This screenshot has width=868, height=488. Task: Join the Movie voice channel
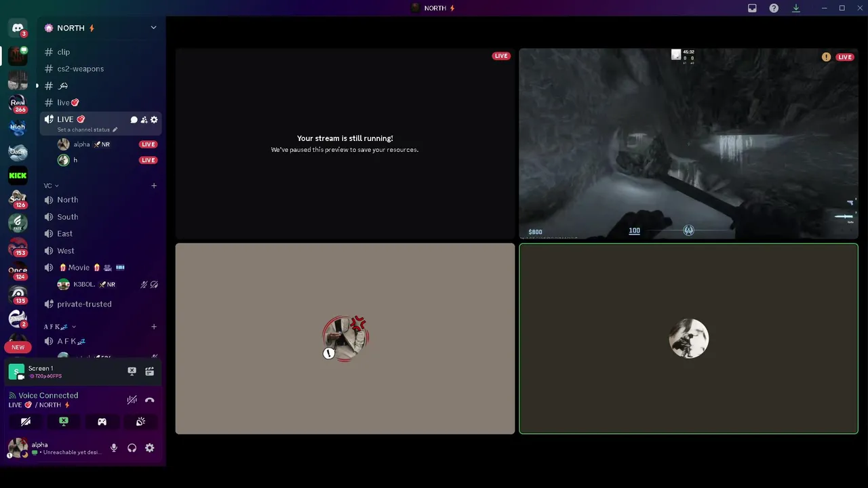[100, 268]
